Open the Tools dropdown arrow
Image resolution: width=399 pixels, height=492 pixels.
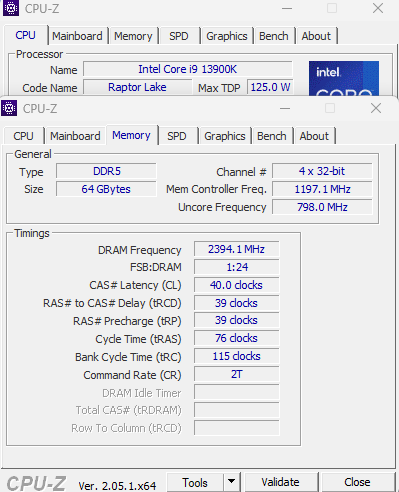(232, 482)
